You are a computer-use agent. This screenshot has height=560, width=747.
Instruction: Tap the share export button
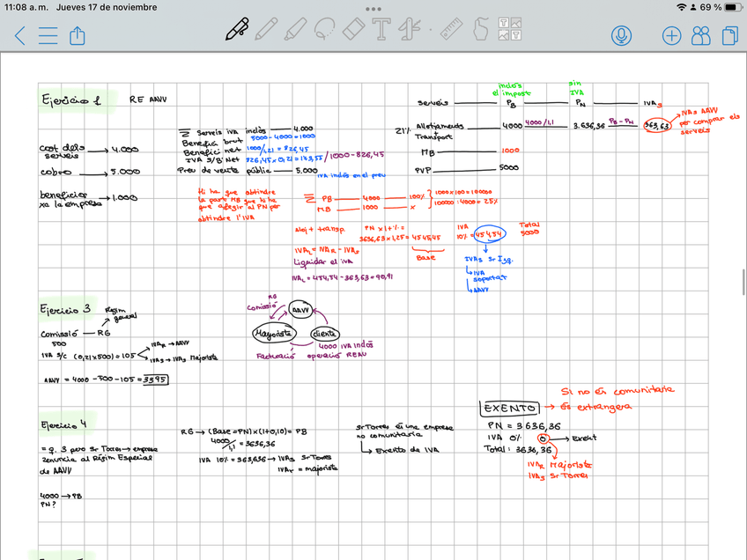tap(77, 35)
